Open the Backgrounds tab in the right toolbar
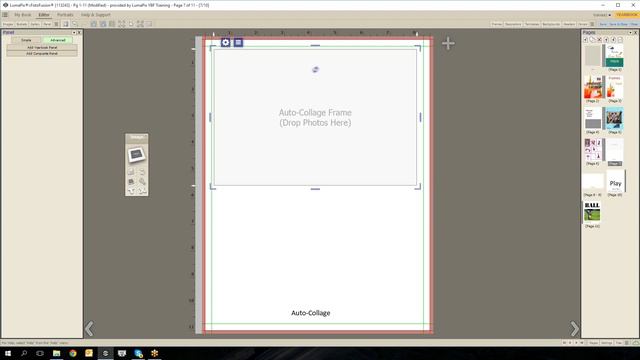Viewport: 640px width, 360px height. [551, 24]
